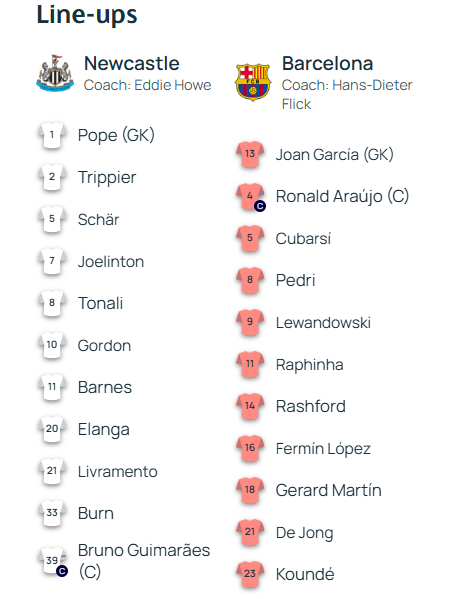Image resolution: width=462 pixels, height=599 pixels.
Task: Click Koundé's number 23 shirt icon
Action: [250, 574]
